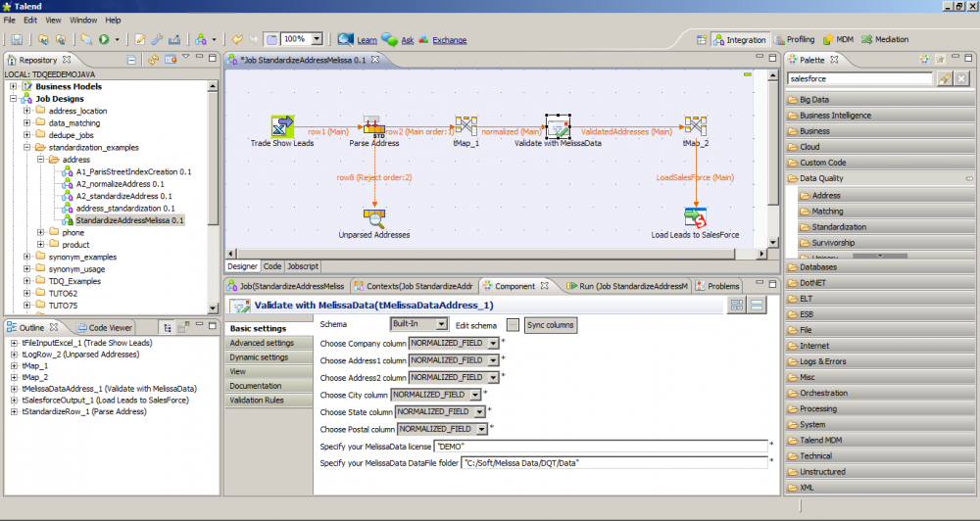Click the Edit schema ellipsis button

coord(513,325)
